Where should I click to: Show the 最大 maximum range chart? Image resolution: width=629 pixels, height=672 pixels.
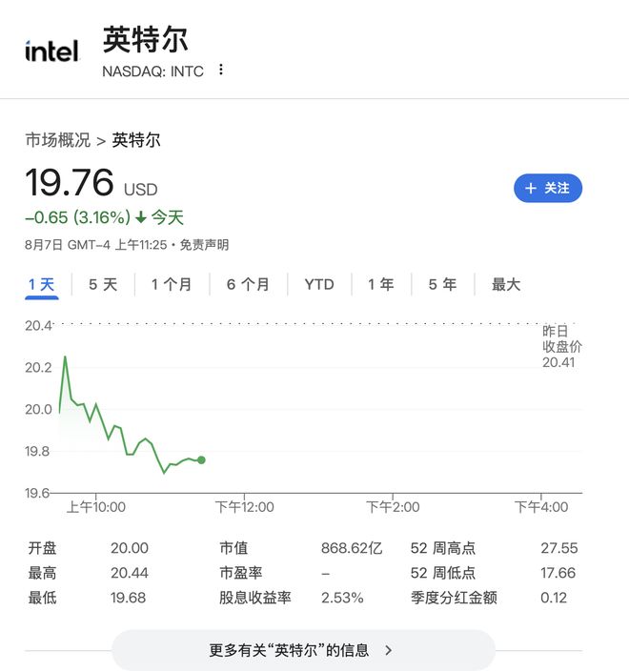[x=506, y=284]
